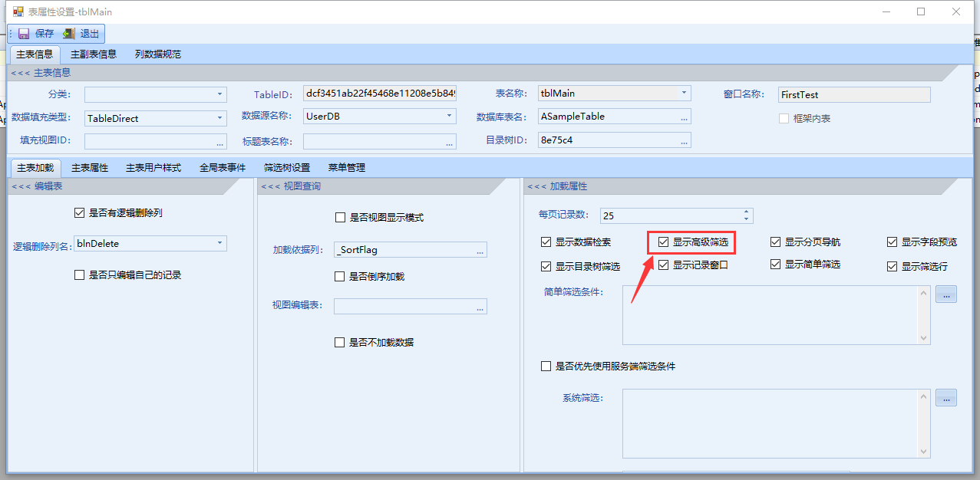Enable 是否只编辑自己的记录 checkbox
Screen dimensions: 980x480
(79, 275)
